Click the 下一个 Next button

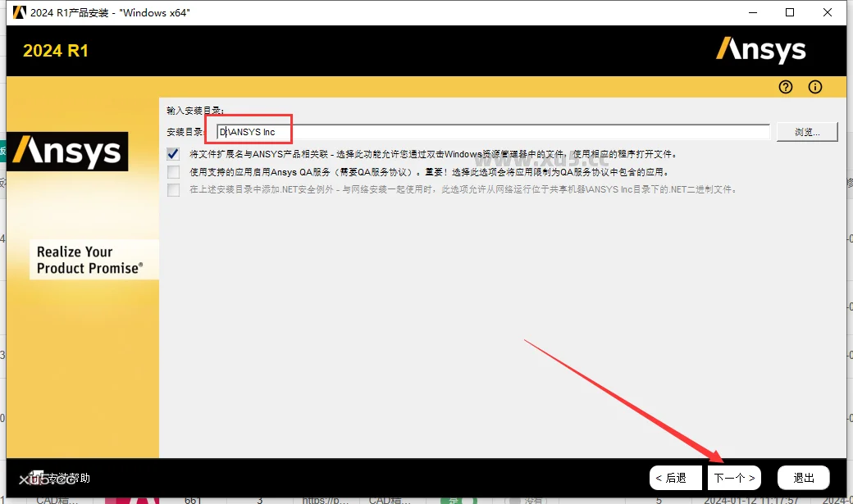(733, 477)
